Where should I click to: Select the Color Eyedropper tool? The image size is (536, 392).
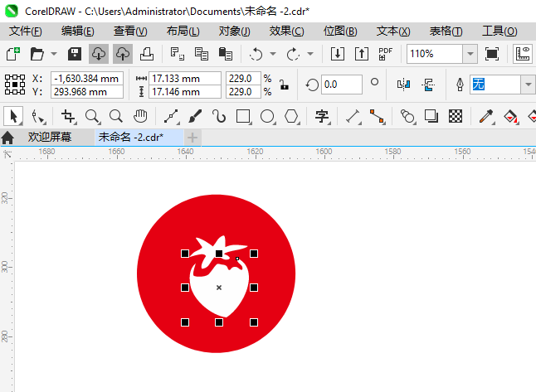click(486, 116)
